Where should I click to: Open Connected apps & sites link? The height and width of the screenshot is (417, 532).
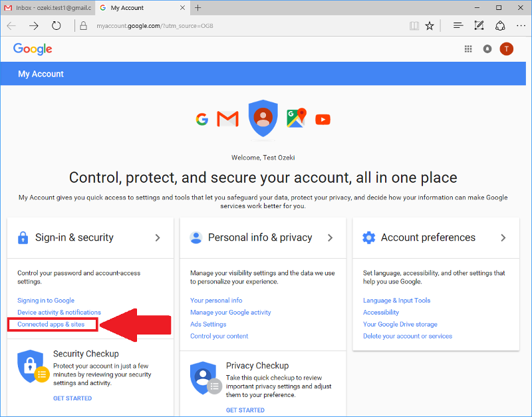tap(51, 325)
